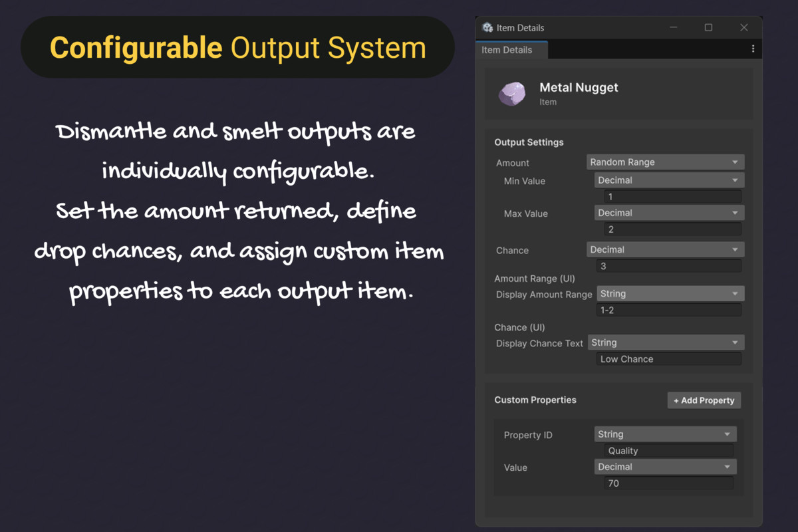This screenshot has width=798, height=532.
Task: Open the Max Value Decimal dropdown
Action: [x=668, y=212]
